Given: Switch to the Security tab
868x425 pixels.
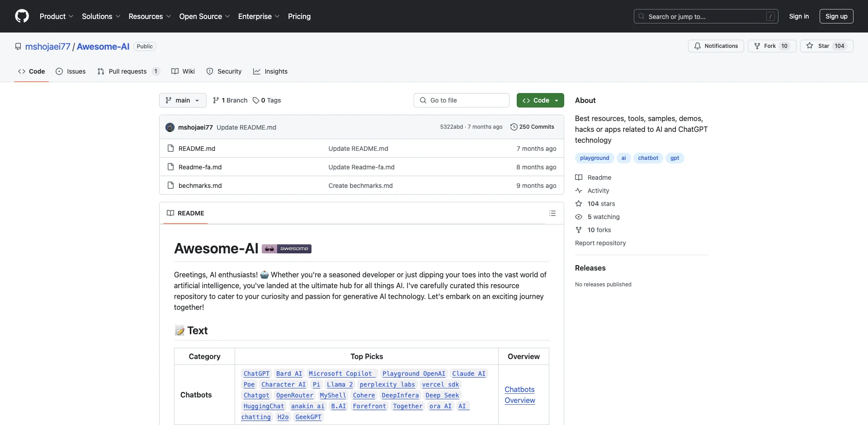Looking at the screenshot, I should click(224, 71).
